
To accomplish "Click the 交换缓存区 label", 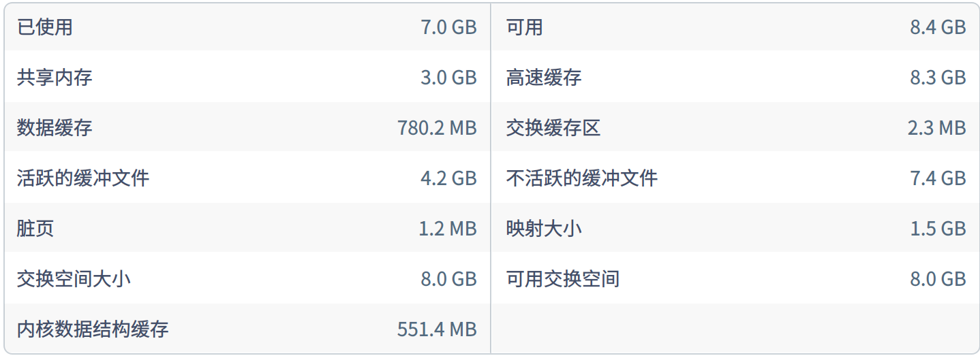I will [x=553, y=127].
